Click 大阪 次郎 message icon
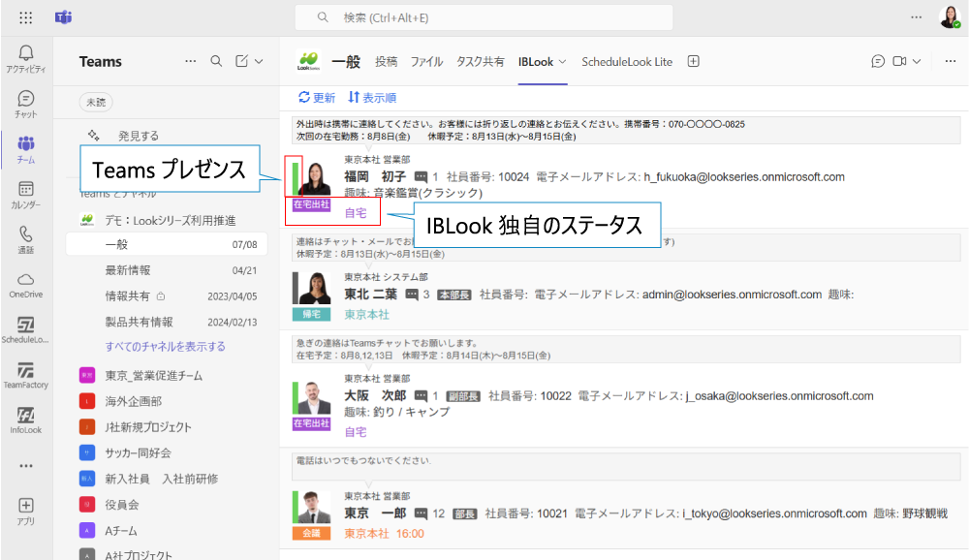Screen dimensions: 969x560 [421, 395]
